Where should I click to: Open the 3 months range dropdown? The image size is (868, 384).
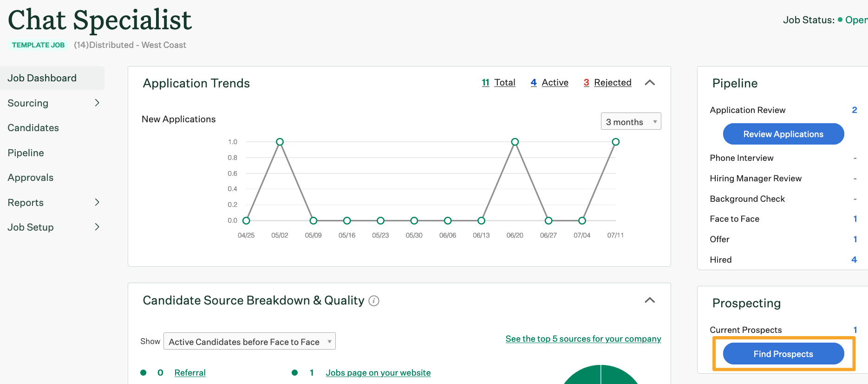[x=631, y=121]
